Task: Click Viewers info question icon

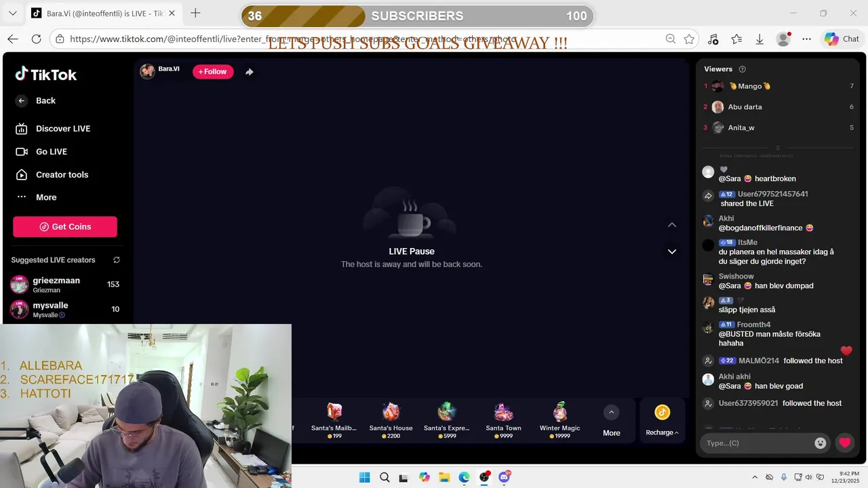Action: [x=742, y=69]
